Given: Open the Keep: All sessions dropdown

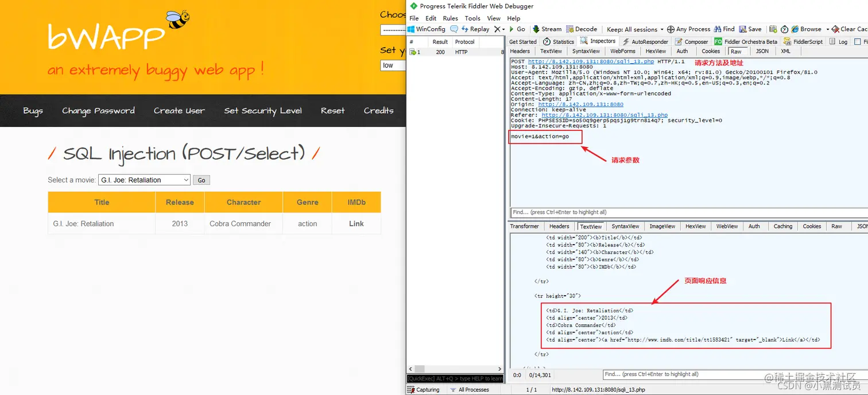Looking at the screenshot, I should pos(635,29).
